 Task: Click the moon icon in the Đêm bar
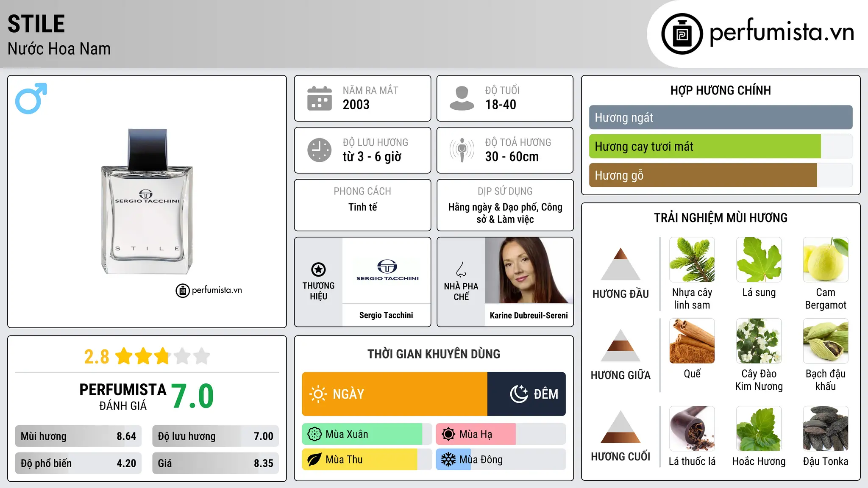pyautogui.click(x=519, y=394)
